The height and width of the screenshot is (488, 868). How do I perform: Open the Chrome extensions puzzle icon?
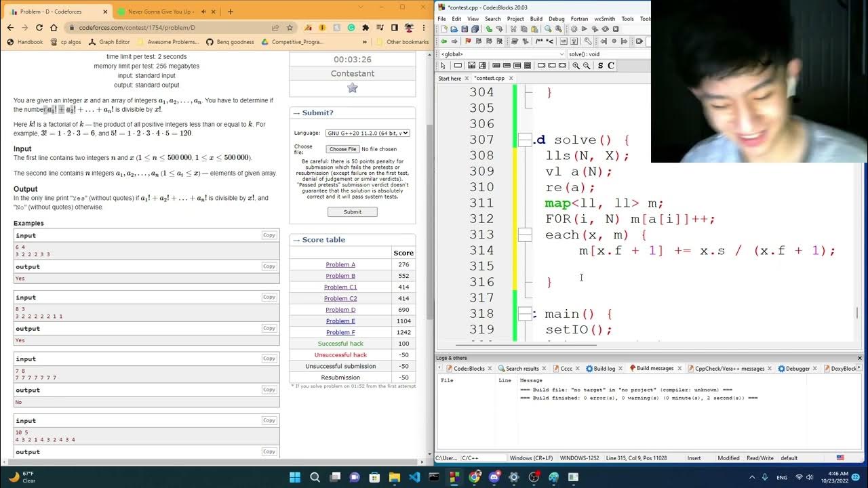366,28
